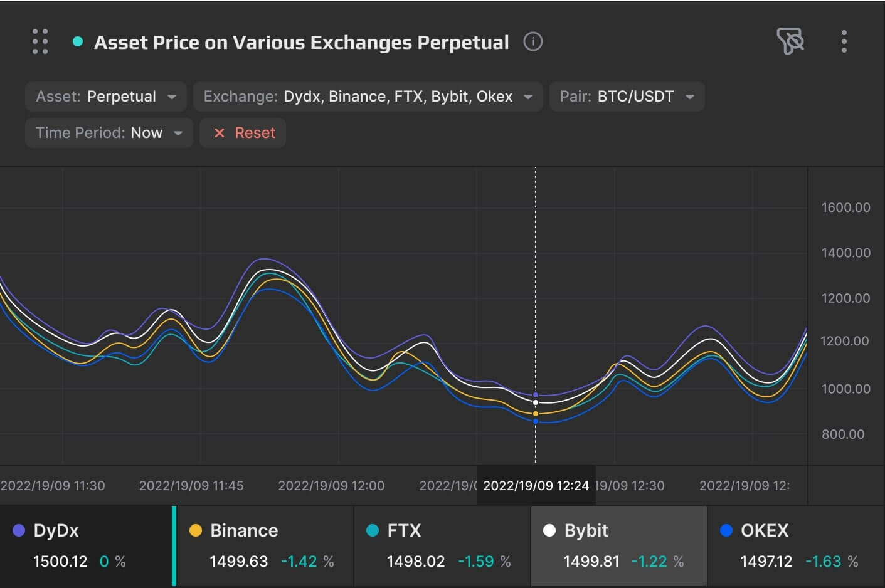Open the three-dot vertical options menu
The width and height of the screenshot is (885, 588).
point(844,41)
